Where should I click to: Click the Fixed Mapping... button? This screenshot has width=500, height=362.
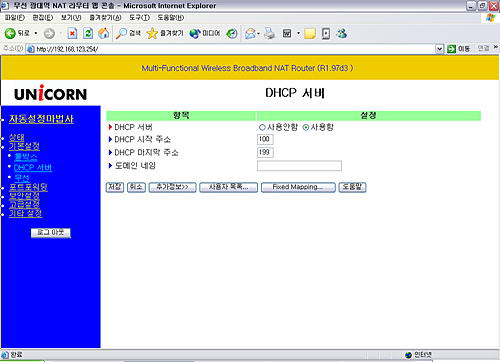coord(298,187)
